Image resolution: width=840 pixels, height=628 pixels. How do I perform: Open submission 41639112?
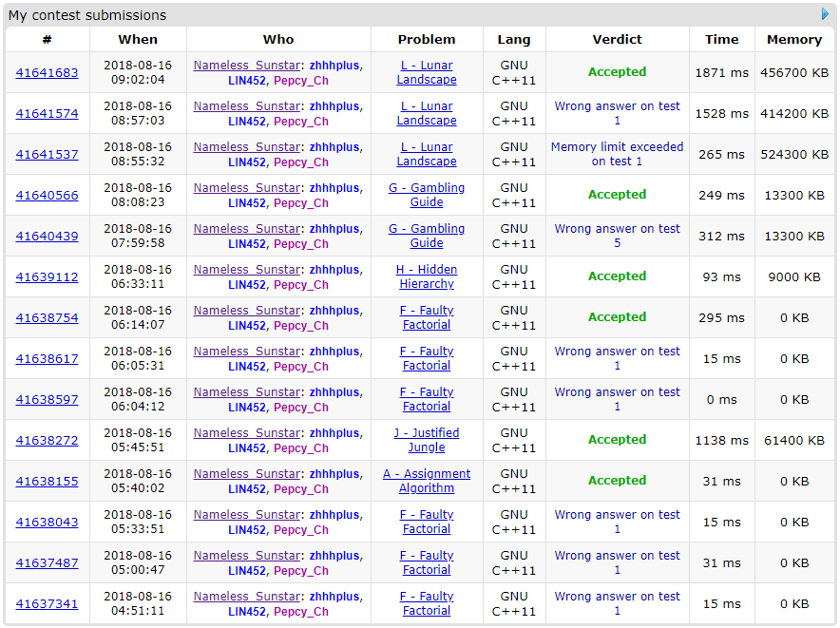tap(47, 277)
